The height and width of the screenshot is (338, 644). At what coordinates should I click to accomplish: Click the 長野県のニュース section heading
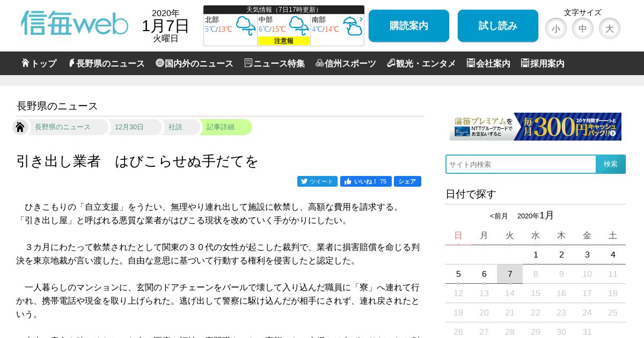[x=57, y=106]
